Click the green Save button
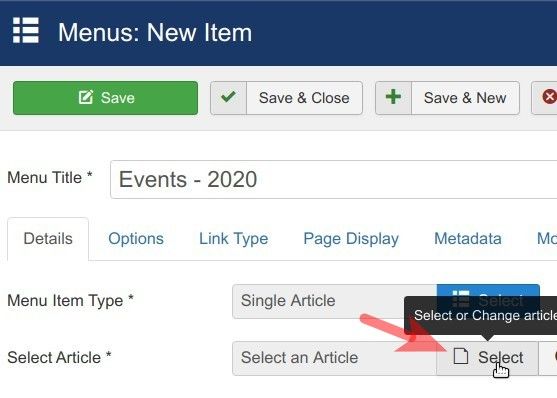The height and width of the screenshot is (398, 557). point(106,98)
